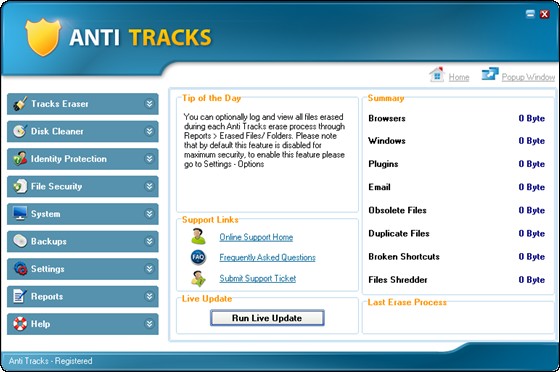Expand the Backups section chevron
This screenshot has width=560, height=372.
149,241
